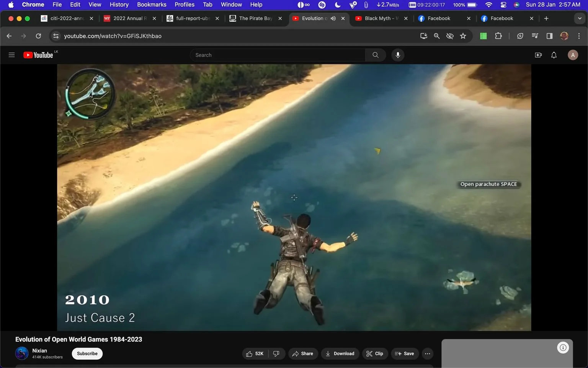Start voice search with microphone icon
The width and height of the screenshot is (588, 368).
click(x=398, y=55)
